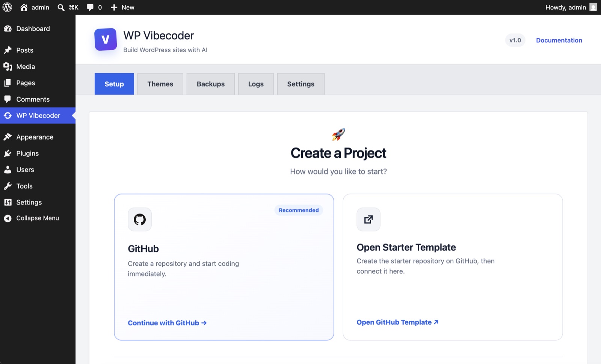Click the admin avatar in top bar
601x364 pixels.
coord(593,7)
